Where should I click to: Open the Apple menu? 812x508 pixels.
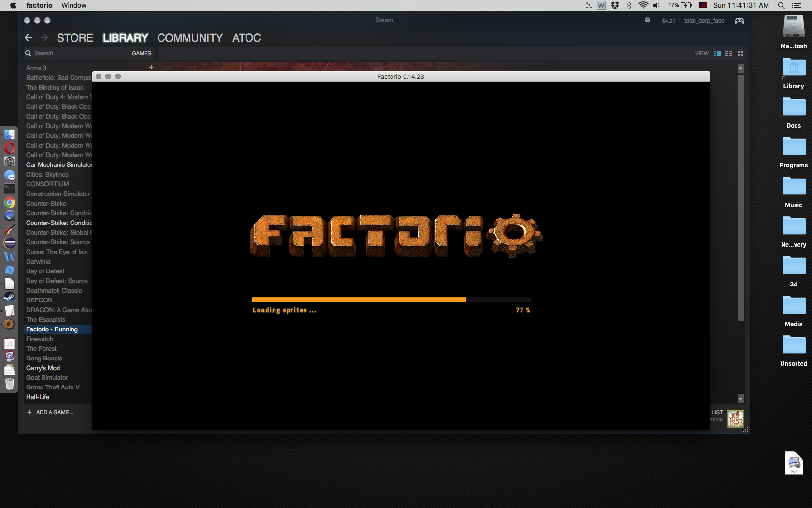click(13, 5)
